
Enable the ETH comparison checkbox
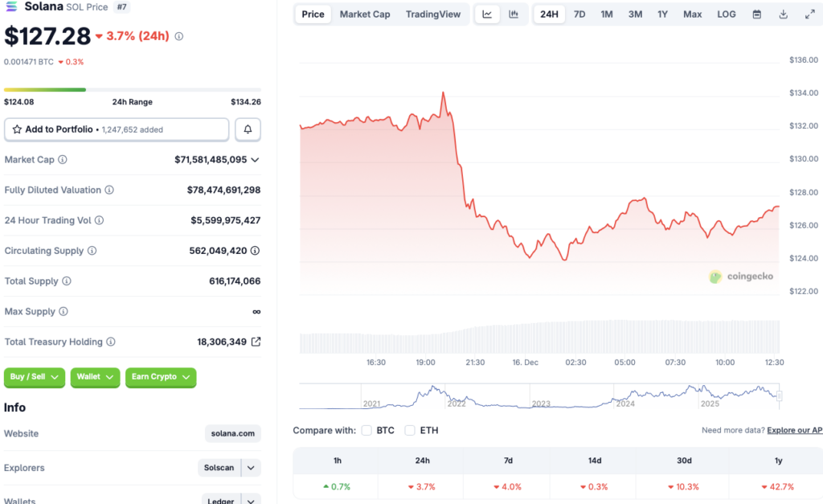pyautogui.click(x=410, y=430)
